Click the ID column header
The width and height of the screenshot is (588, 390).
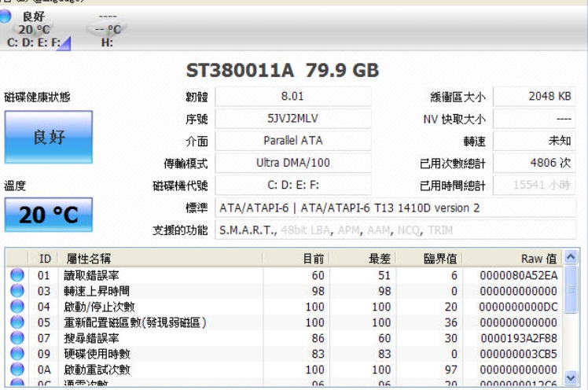(x=43, y=259)
